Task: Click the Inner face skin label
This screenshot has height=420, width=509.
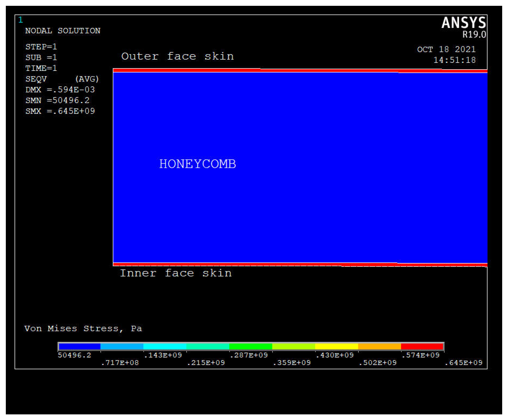Action: click(176, 273)
